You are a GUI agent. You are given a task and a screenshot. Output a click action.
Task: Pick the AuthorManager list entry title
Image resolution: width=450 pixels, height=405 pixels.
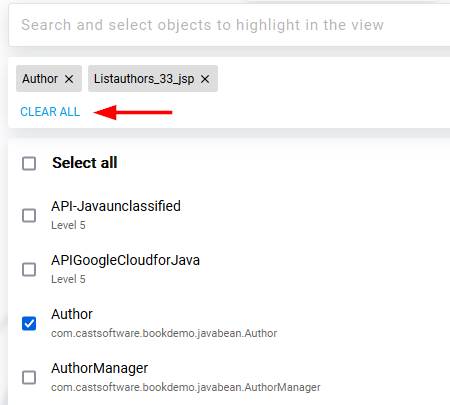[x=99, y=368]
